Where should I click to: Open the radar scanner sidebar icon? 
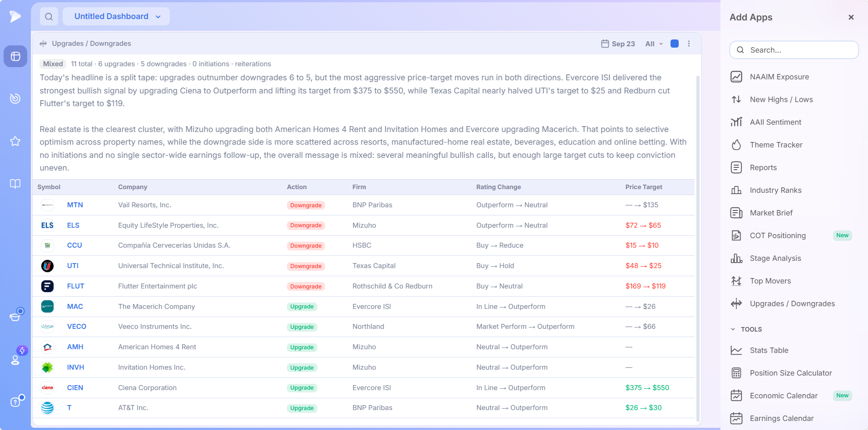[15, 98]
